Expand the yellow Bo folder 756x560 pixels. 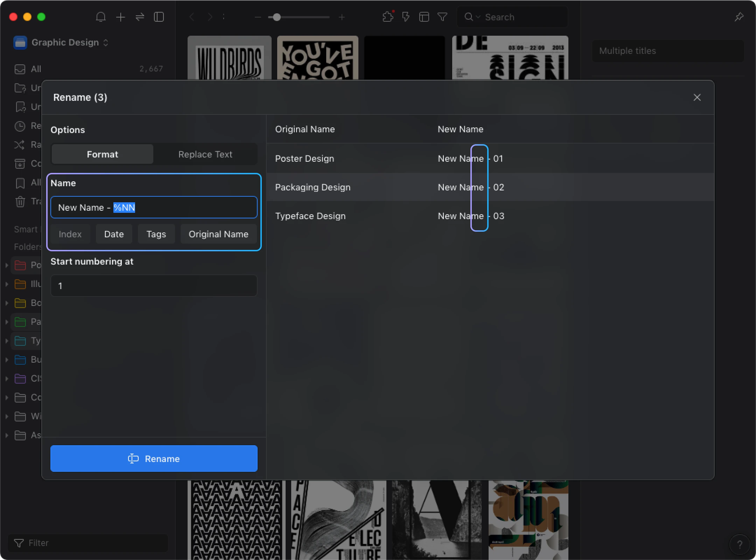point(7,303)
